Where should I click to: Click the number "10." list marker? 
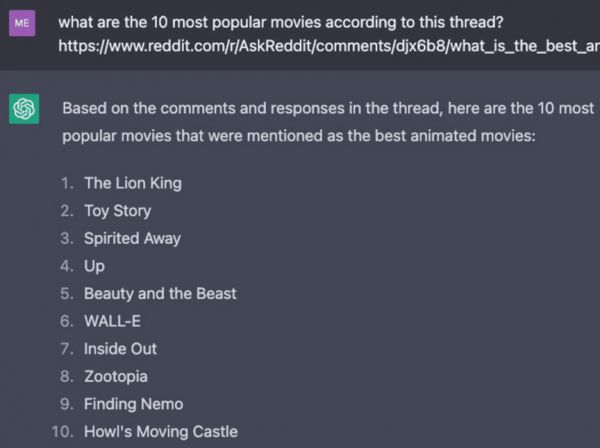tap(62, 432)
